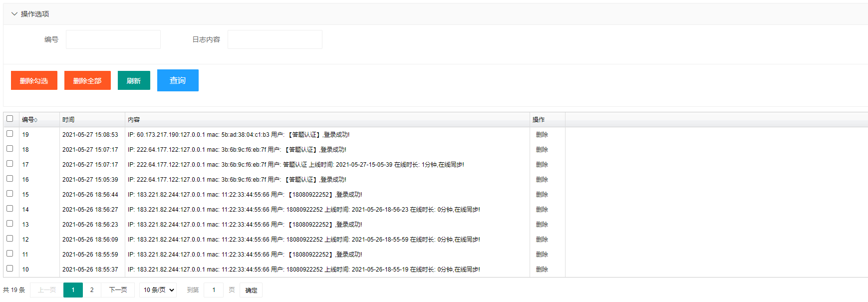The image size is (868, 302).
Task: Collapse the 操作选项 panel chevron
Action: click(x=14, y=14)
